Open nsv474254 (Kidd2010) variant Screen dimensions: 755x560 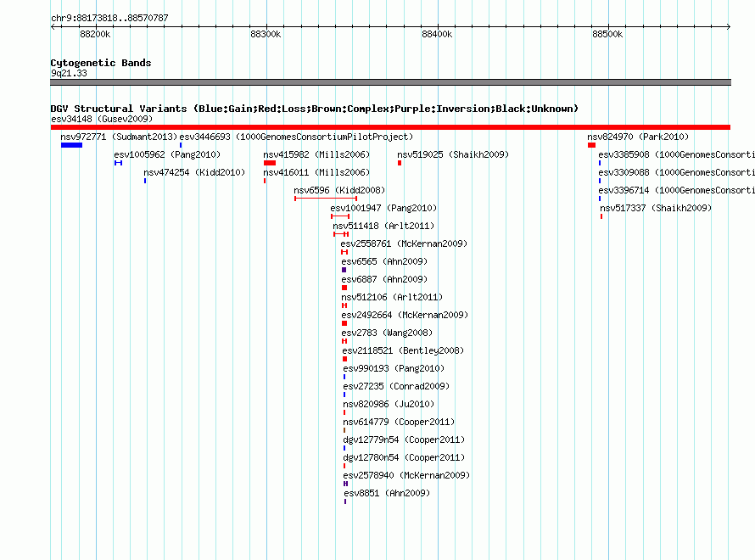[x=194, y=172]
